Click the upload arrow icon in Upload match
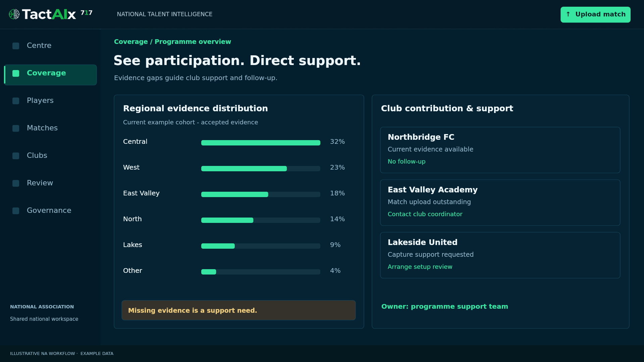Image resolution: width=644 pixels, height=362 pixels. point(568,14)
